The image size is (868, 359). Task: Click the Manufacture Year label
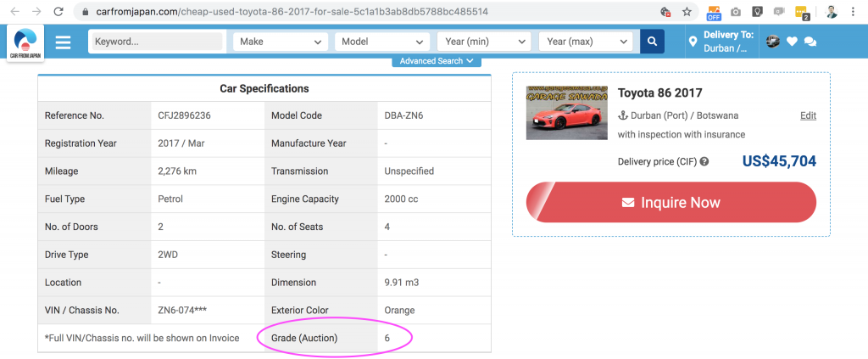point(309,143)
